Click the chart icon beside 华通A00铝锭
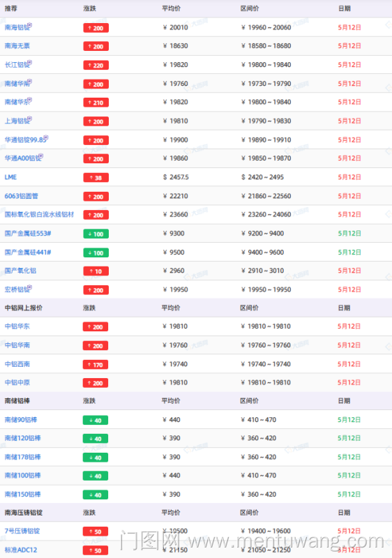392x558 pixels. tap(41, 156)
